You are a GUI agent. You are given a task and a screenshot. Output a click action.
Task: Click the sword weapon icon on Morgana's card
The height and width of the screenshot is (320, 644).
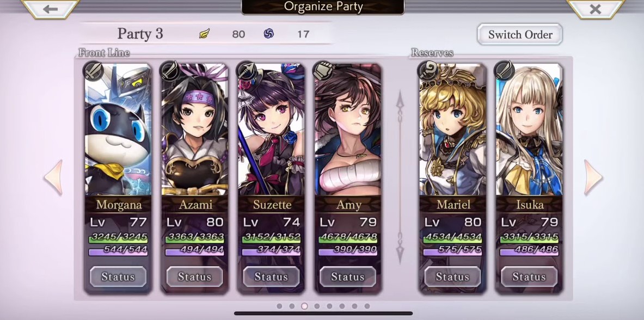(93, 71)
